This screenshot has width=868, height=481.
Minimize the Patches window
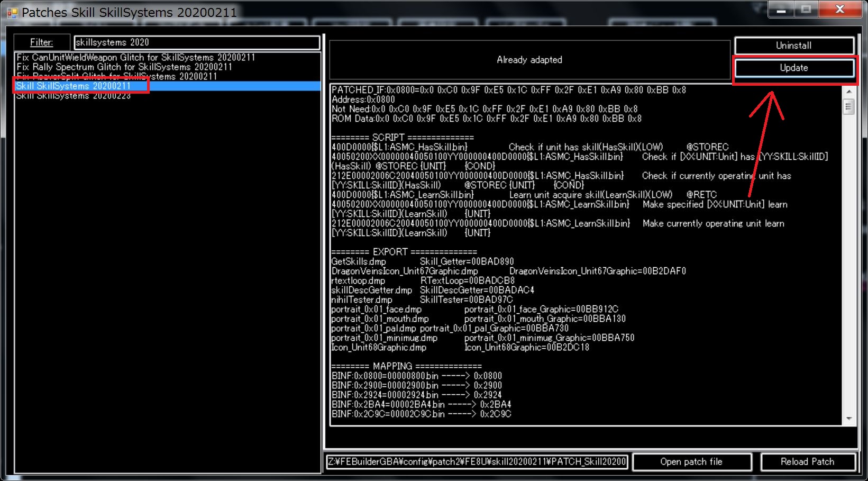click(782, 10)
